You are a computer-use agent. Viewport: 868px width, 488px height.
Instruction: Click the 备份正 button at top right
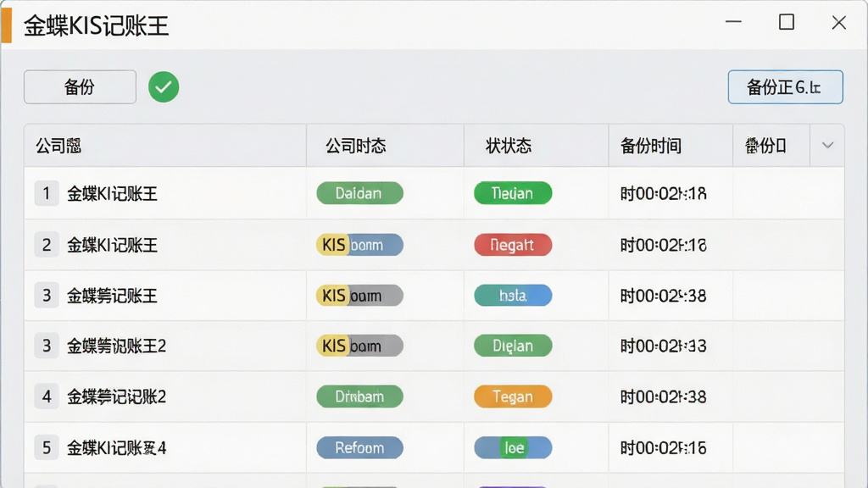click(785, 87)
